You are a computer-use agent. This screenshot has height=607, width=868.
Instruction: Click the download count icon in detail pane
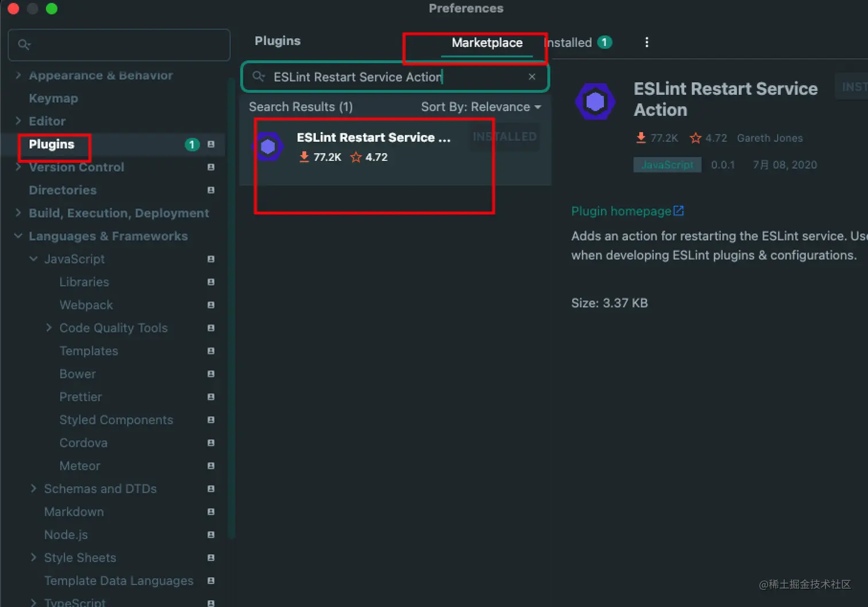[x=641, y=138]
